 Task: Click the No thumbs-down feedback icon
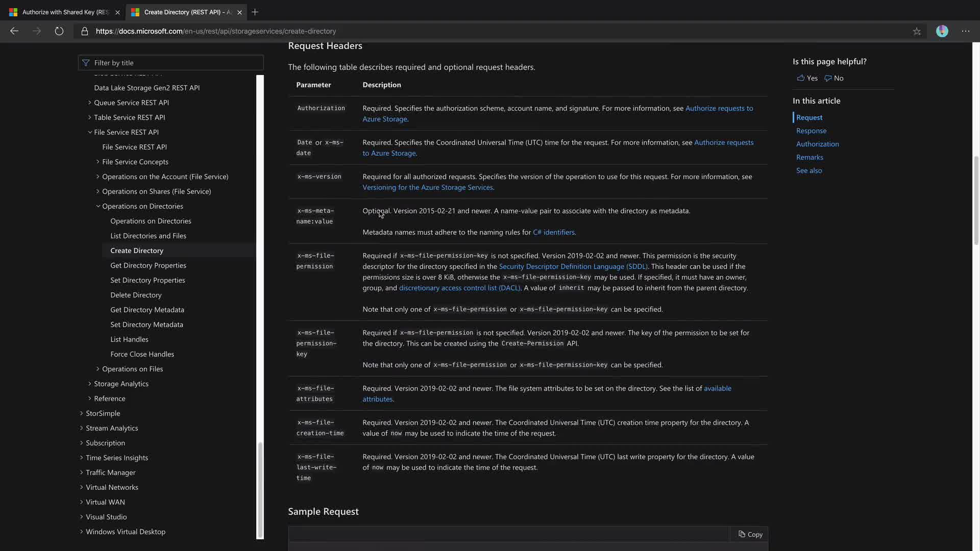(828, 78)
